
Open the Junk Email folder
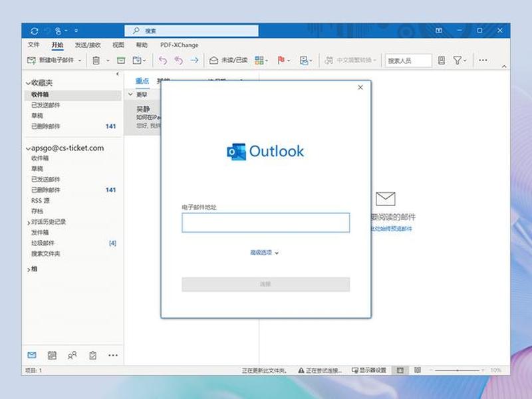coord(73,243)
